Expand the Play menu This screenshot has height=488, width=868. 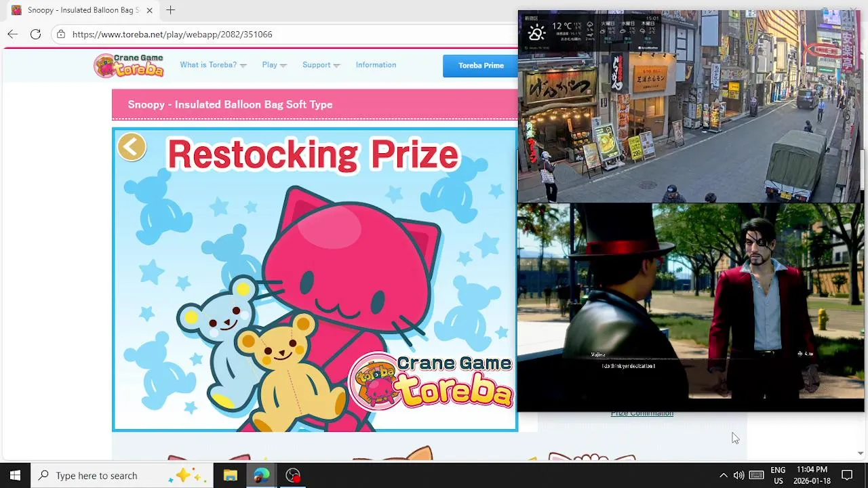(274, 65)
